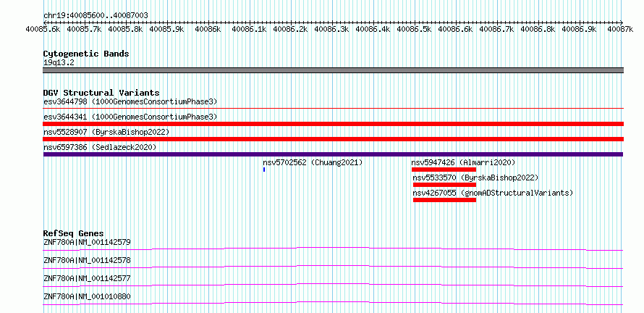Open variant nsv5533570 ByrskaBishop2022 label
The image size is (644, 313).
(475, 178)
